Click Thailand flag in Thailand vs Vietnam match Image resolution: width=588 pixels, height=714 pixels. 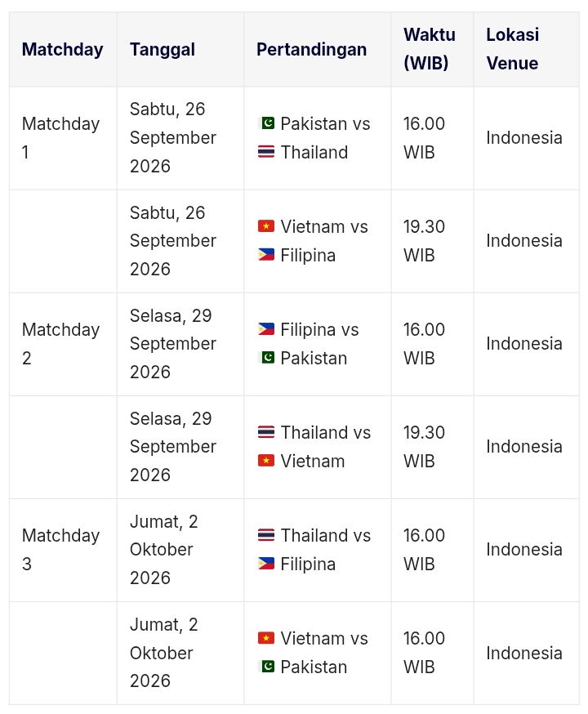pos(266,432)
